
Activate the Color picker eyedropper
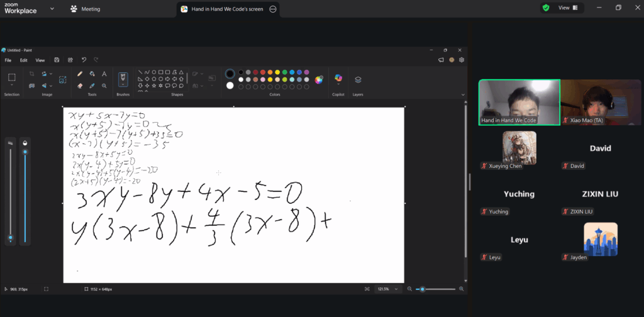tap(92, 86)
